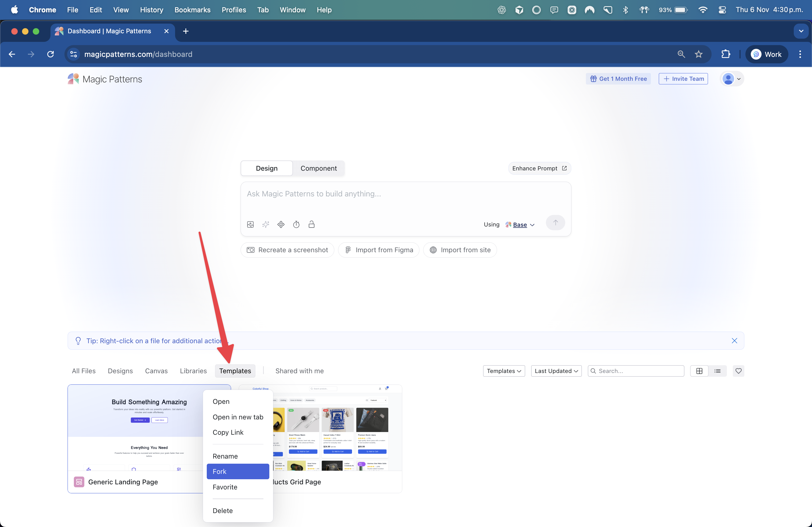This screenshot has height=527, width=812.
Task: Toggle Favorite from the context menu
Action: point(225,487)
